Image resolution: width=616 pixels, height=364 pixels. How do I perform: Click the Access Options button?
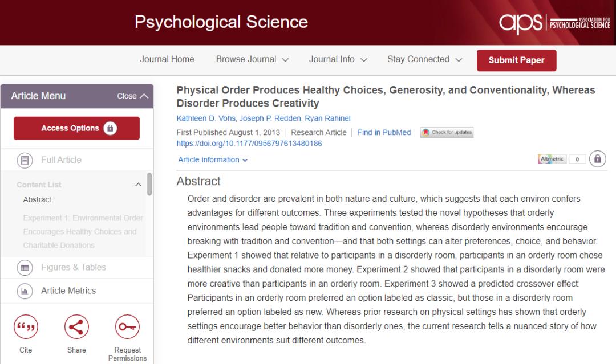[76, 128]
